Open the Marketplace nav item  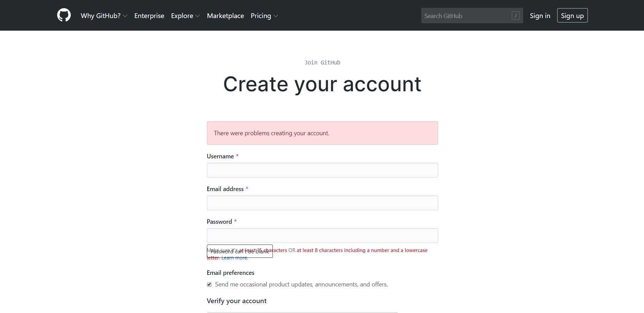(x=225, y=16)
